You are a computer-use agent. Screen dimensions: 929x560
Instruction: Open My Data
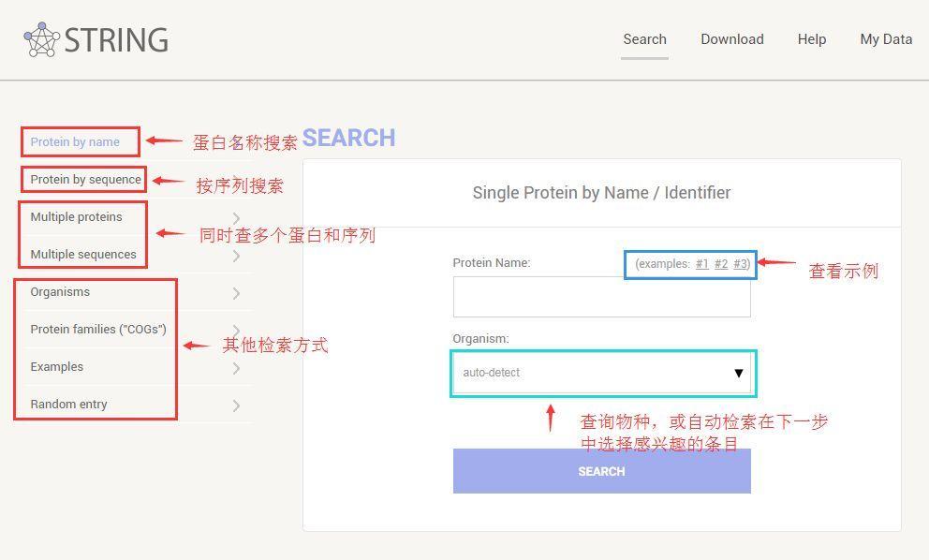coord(885,39)
